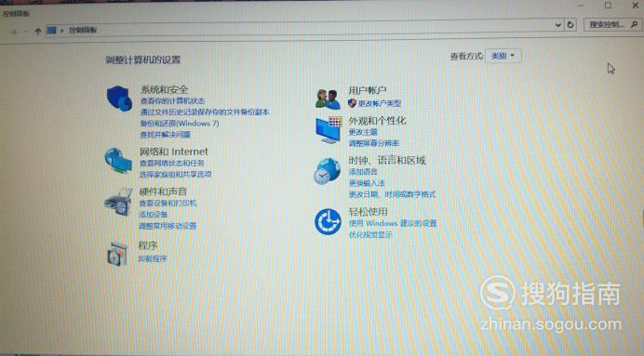644x356 pixels.
Task: Open the 轻松使用 heading
Action: pos(368,212)
